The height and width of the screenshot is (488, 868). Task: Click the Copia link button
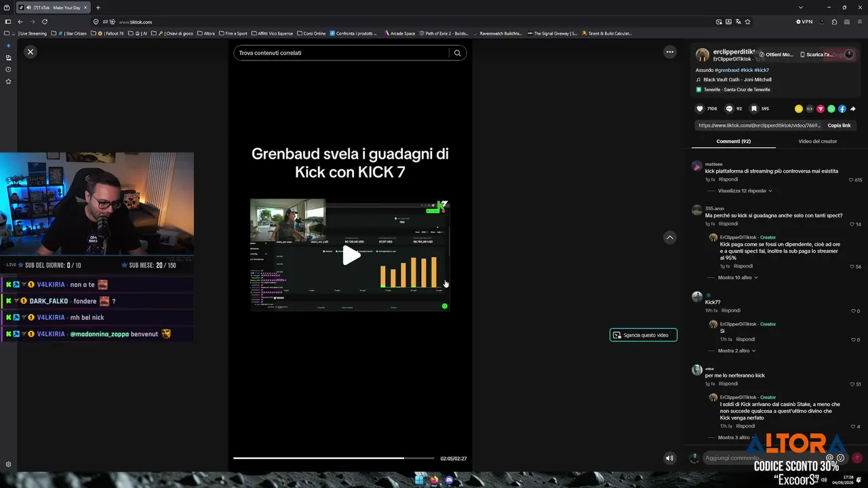(839, 125)
